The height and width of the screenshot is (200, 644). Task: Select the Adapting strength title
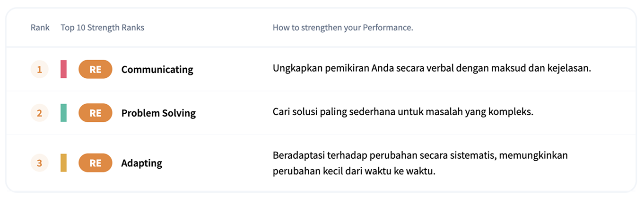141,163
